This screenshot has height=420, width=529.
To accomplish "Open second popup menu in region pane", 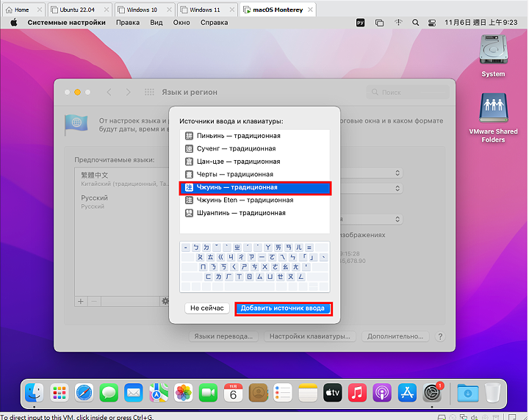I will (x=397, y=188).
